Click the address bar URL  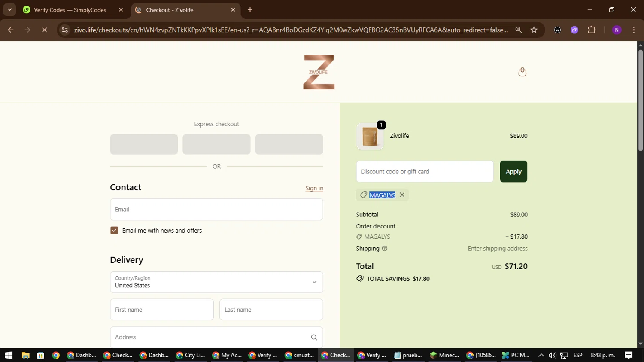click(x=291, y=30)
